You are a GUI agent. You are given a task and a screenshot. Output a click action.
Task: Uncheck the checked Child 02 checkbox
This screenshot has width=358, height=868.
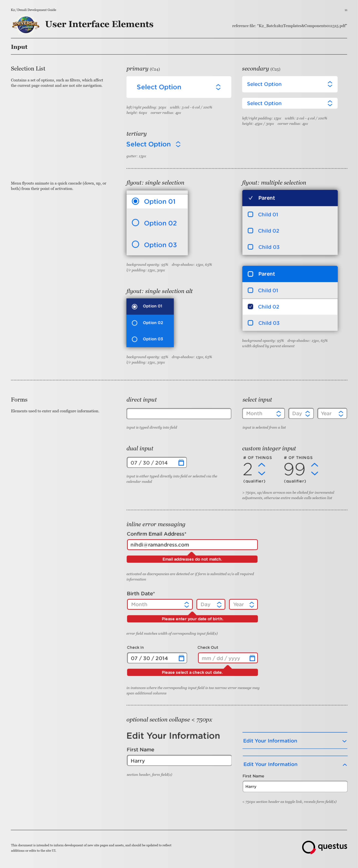251,307
